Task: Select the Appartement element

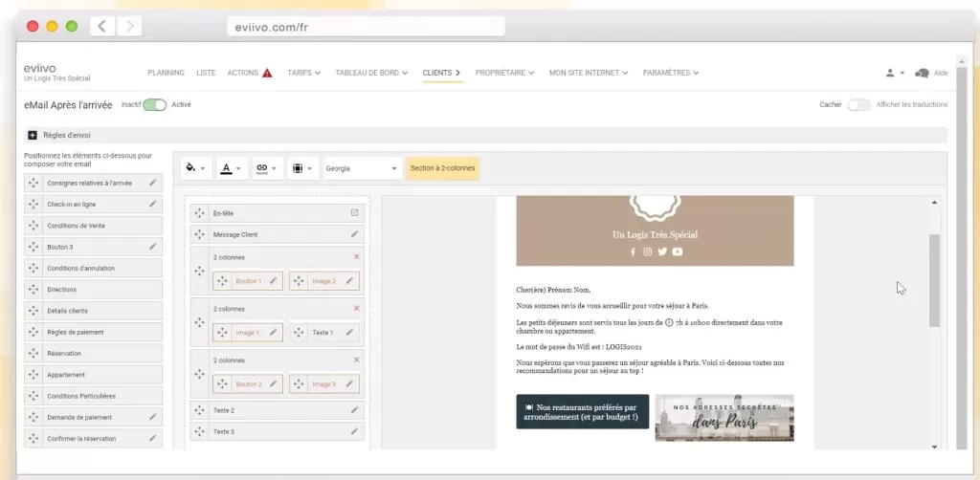Action: tap(93, 375)
